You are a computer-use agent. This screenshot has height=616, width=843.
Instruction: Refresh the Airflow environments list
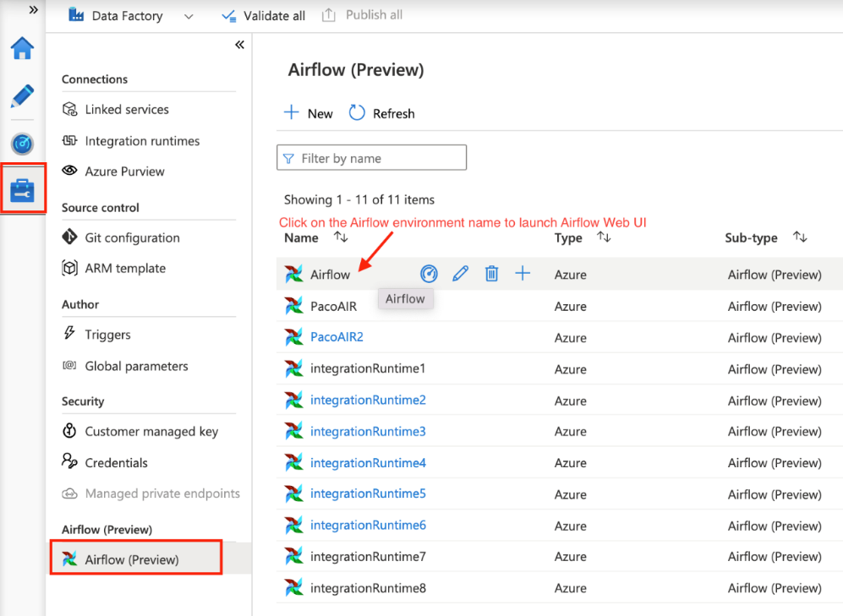point(381,113)
